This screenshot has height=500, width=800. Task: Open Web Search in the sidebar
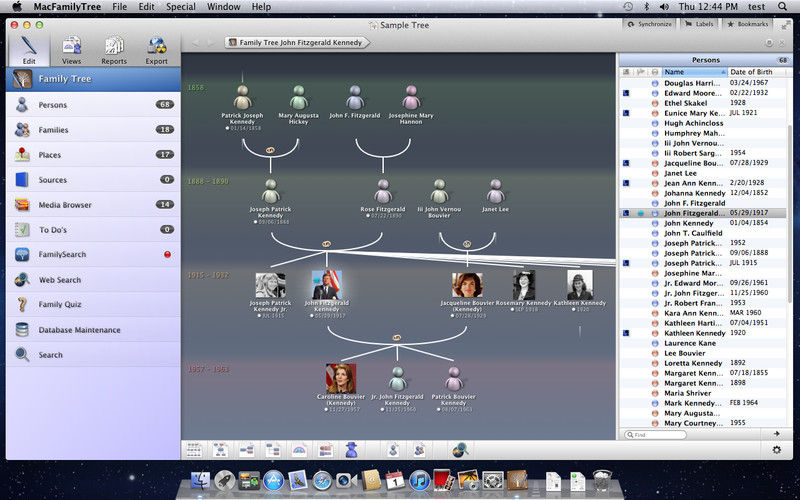[93, 280]
